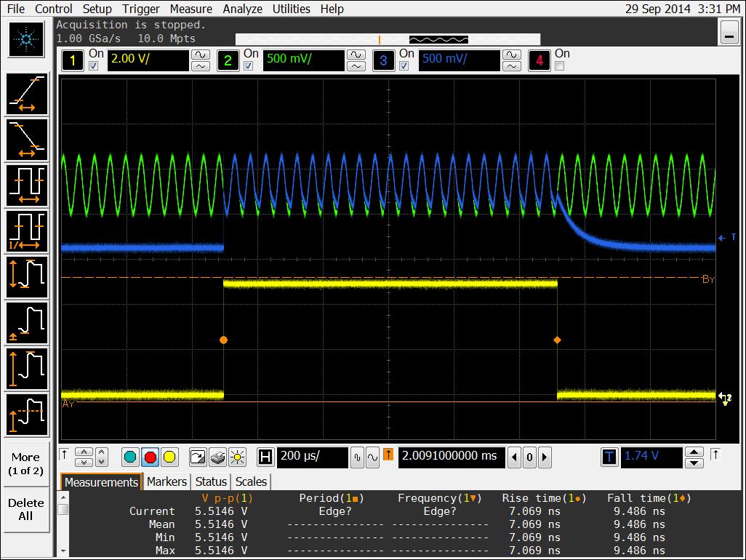The height and width of the screenshot is (560, 746).
Task: Disable Channel 2 using its checkbox
Action: (x=249, y=66)
